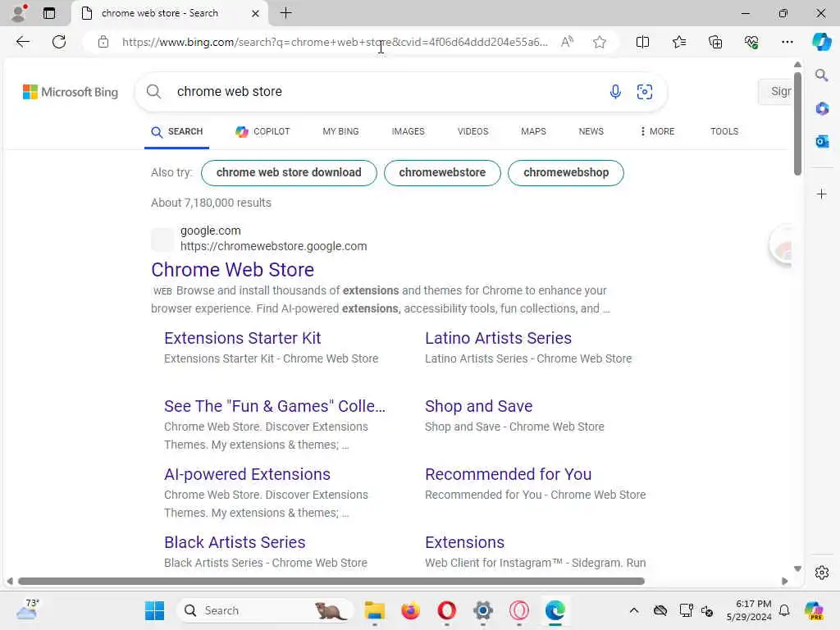Click the 'chromewebshop' suggestion pill
Screen dimensions: 840x630
pyautogui.click(x=566, y=172)
